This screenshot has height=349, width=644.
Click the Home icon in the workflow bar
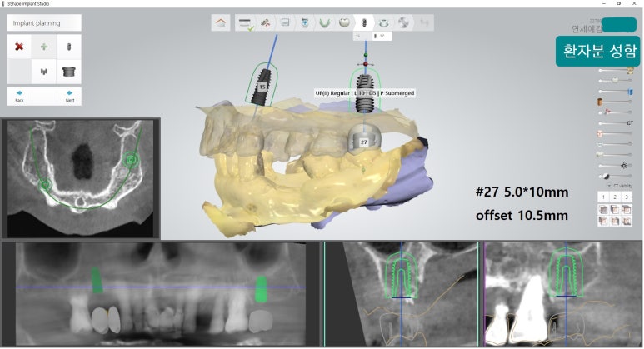click(220, 23)
